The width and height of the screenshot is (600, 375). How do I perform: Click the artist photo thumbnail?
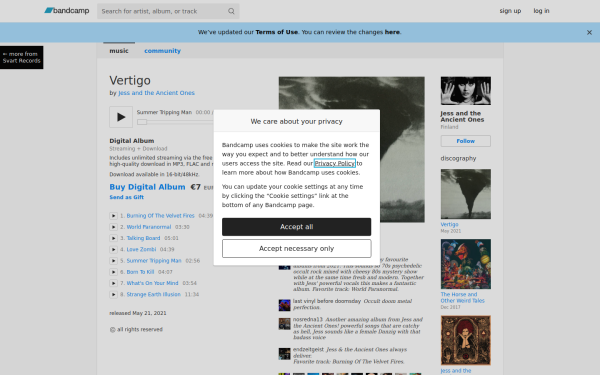pyautogui.click(x=466, y=91)
